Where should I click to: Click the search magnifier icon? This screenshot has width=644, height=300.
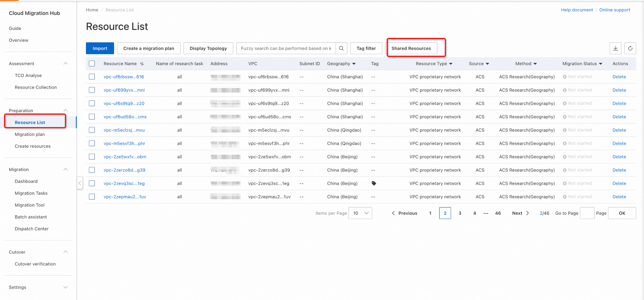(341, 48)
